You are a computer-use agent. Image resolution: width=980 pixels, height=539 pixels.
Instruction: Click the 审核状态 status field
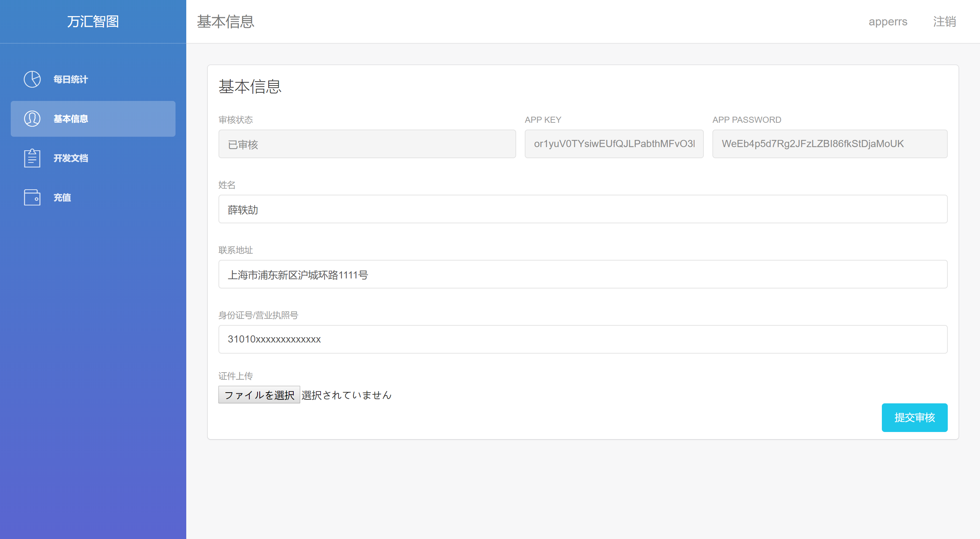tap(367, 144)
